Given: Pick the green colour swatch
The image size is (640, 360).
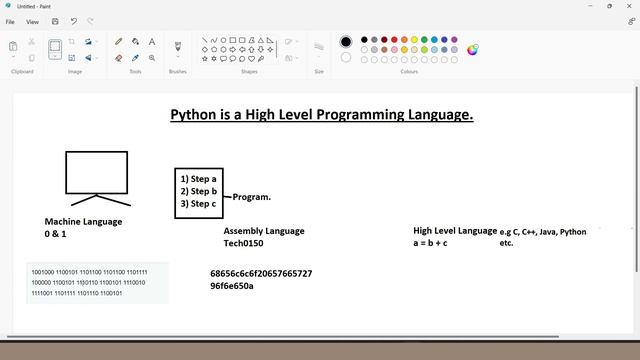Looking at the screenshot, I should [424, 40].
